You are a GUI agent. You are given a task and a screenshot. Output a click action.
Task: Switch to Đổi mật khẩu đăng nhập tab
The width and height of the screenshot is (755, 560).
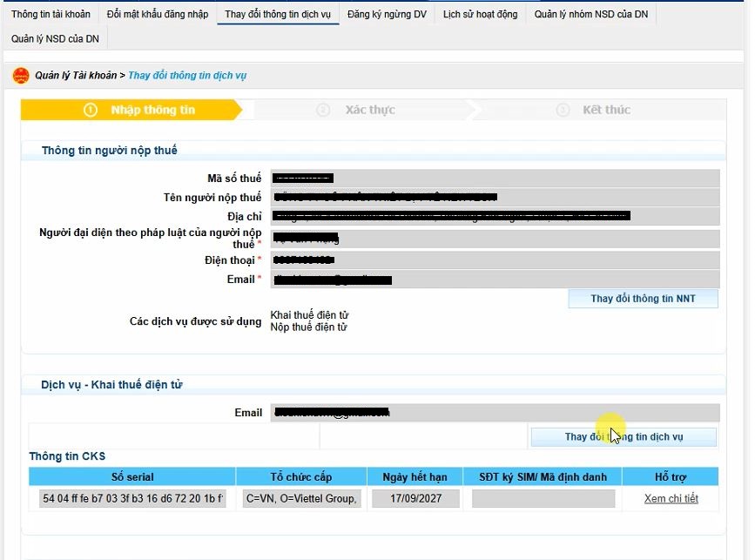point(157,15)
